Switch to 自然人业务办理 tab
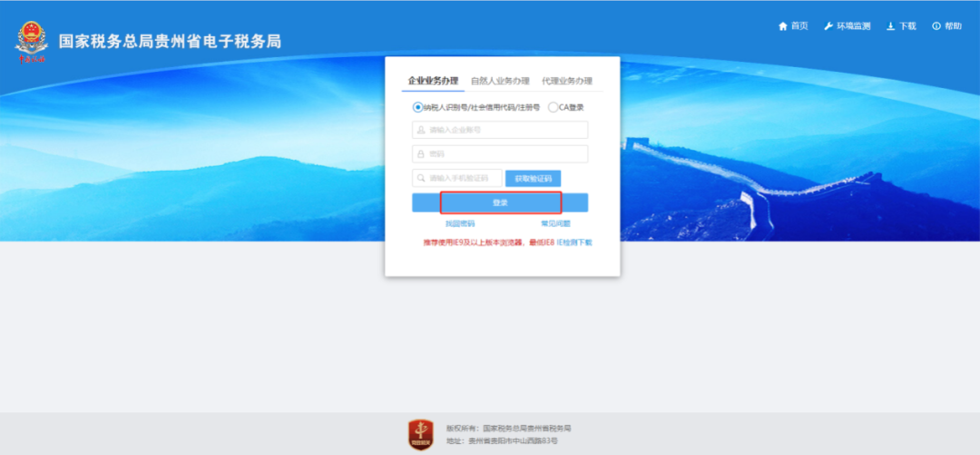This screenshot has height=455, width=980. (x=500, y=81)
